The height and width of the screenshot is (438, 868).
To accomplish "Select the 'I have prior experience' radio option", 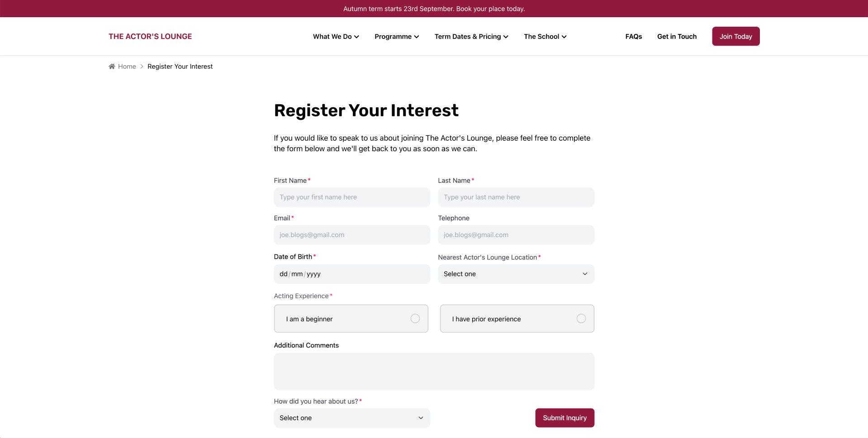I will 581,319.
